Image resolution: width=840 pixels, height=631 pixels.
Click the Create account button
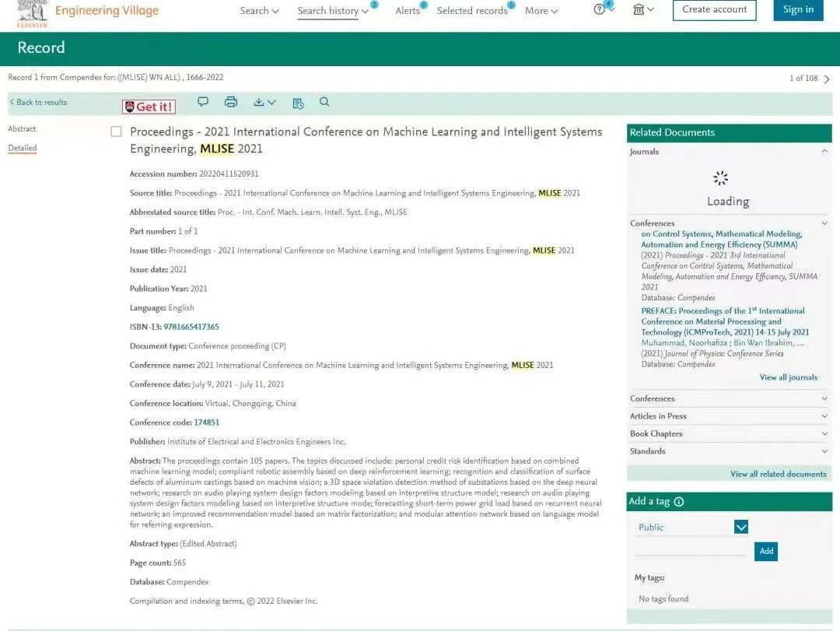[714, 9]
